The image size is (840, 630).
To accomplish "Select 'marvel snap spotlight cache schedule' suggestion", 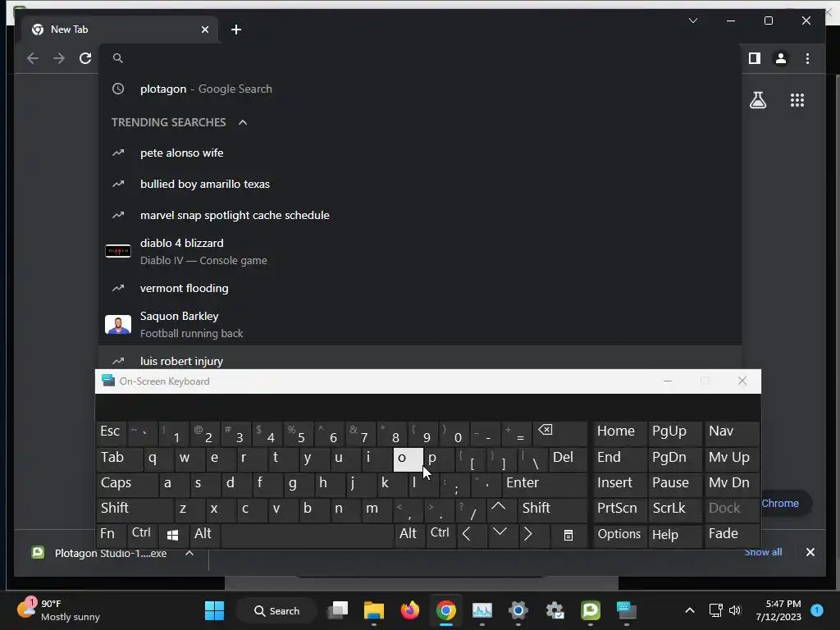I will (x=420, y=216).
